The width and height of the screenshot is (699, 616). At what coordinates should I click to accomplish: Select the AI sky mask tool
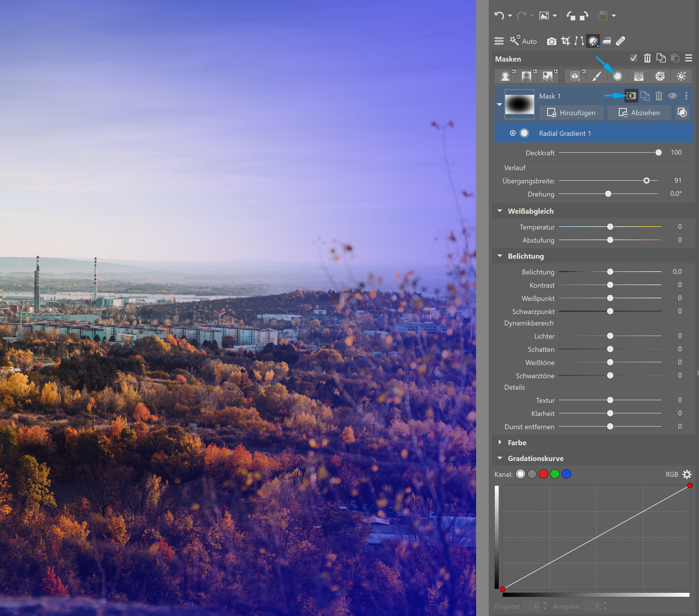coord(548,76)
